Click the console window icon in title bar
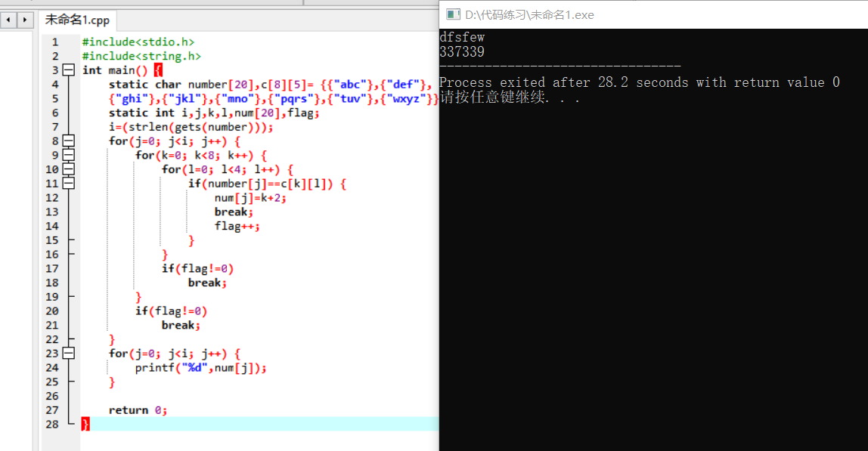The width and height of the screenshot is (868, 451). click(x=454, y=14)
